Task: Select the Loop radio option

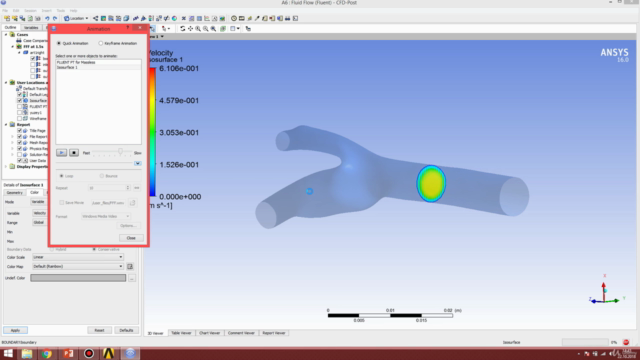Action: tap(61, 176)
